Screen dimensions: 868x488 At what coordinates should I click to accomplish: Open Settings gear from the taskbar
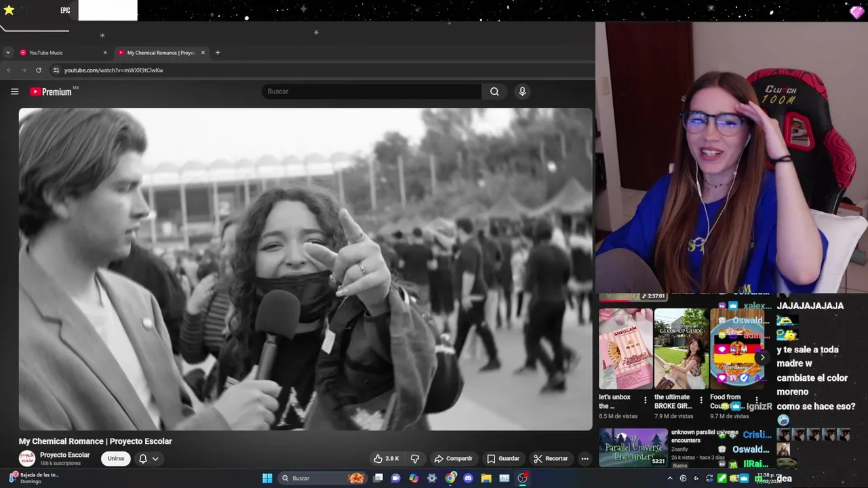(x=432, y=479)
